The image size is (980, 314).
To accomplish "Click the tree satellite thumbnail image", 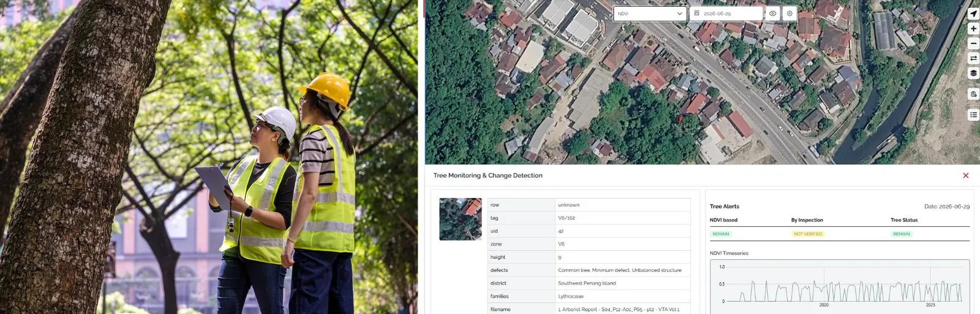I will [x=461, y=219].
